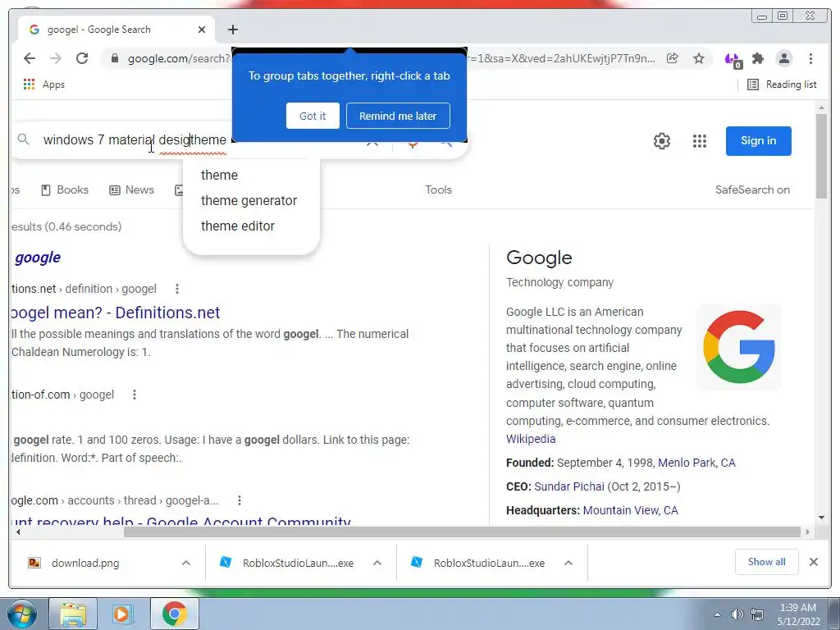
Task: Close the downloads bar
Action: (813, 562)
